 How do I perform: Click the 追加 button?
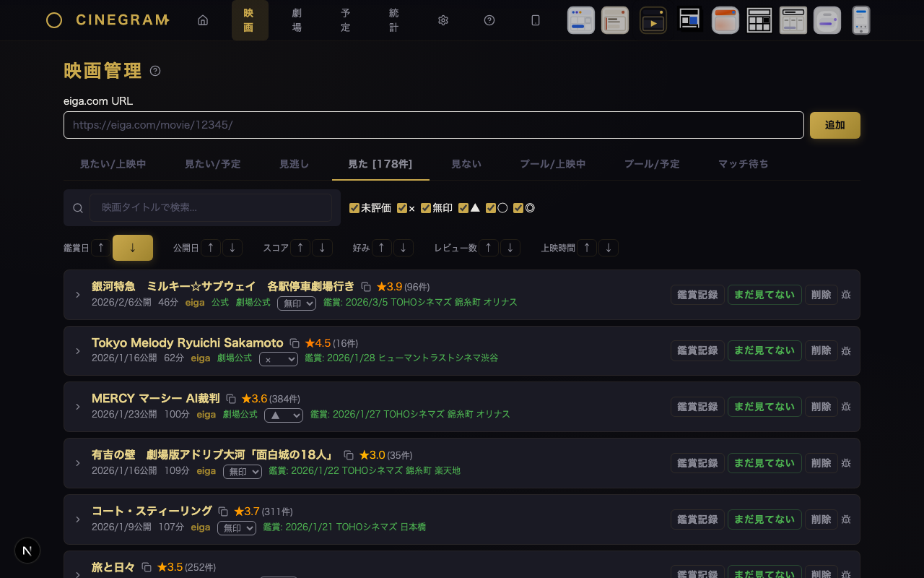click(834, 125)
